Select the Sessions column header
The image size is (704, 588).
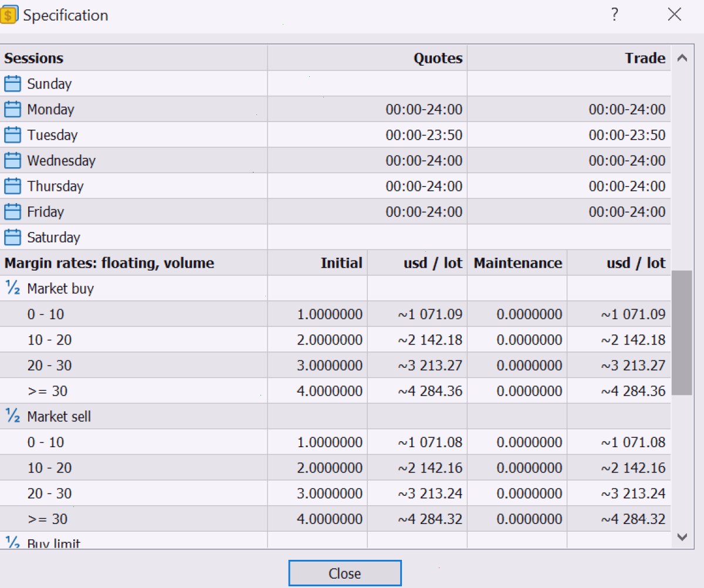pyautogui.click(x=134, y=58)
